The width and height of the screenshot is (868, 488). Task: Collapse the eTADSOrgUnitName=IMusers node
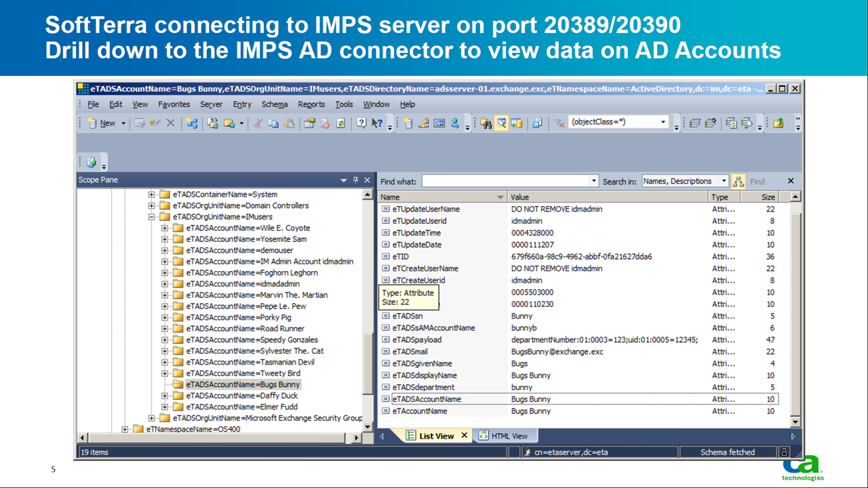pyautogui.click(x=151, y=217)
